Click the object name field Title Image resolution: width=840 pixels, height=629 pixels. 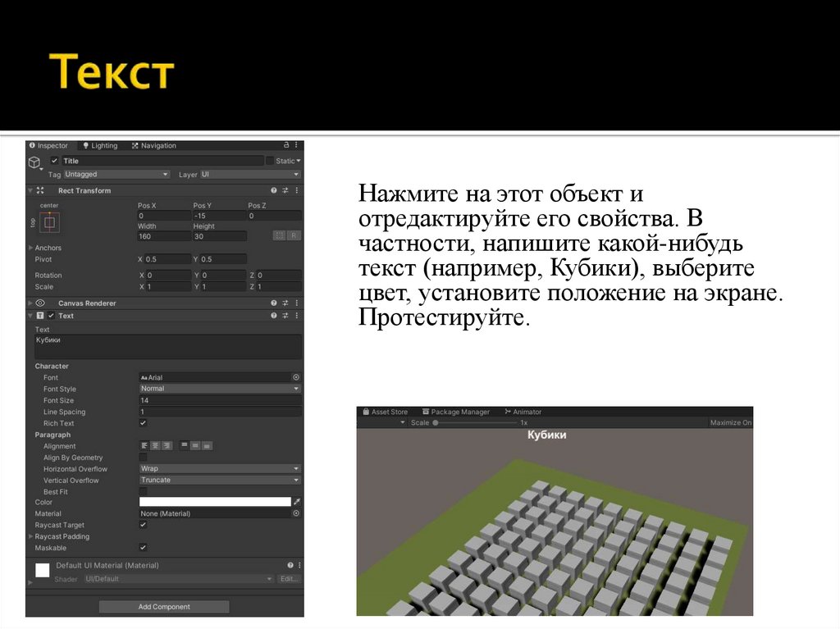pyautogui.click(x=163, y=161)
